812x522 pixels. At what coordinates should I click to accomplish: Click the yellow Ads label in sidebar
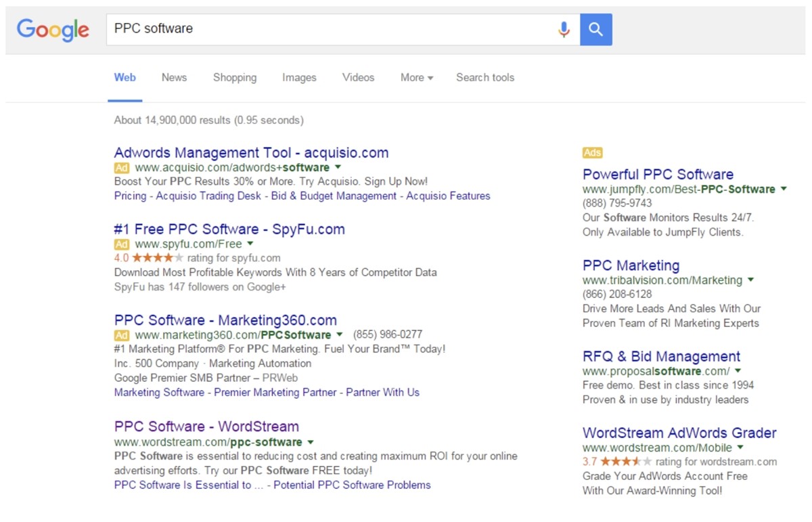[592, 153]
